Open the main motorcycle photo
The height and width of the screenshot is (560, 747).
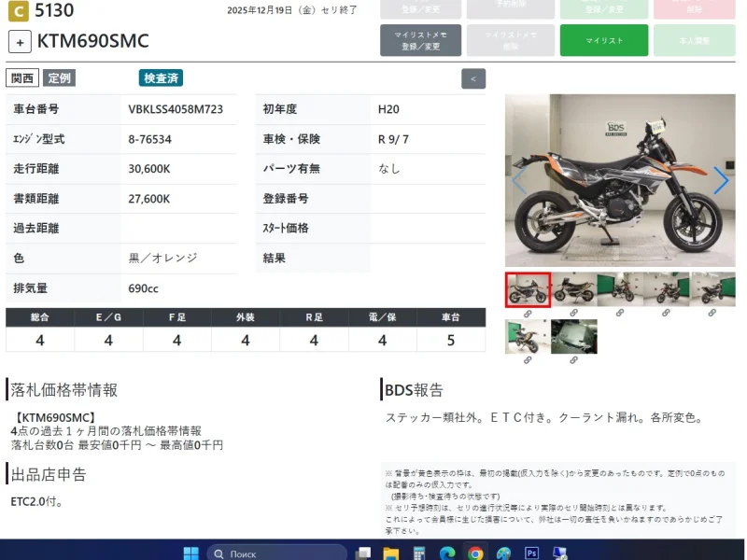click(620, 180)
